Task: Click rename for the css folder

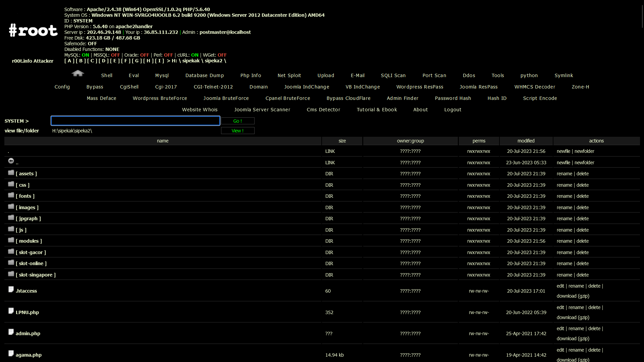Action: point(565,185)
